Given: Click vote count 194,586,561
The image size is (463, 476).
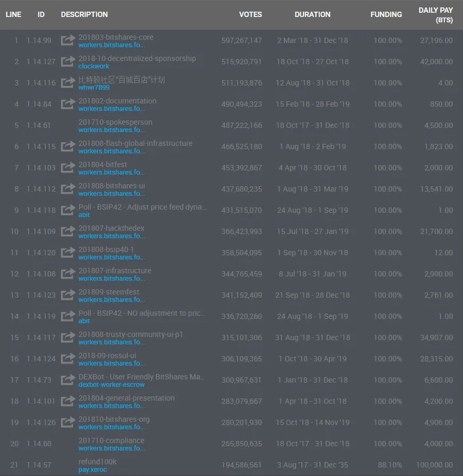Looking at the screenshot, I should pyautogui.click(x=241, y=465).
